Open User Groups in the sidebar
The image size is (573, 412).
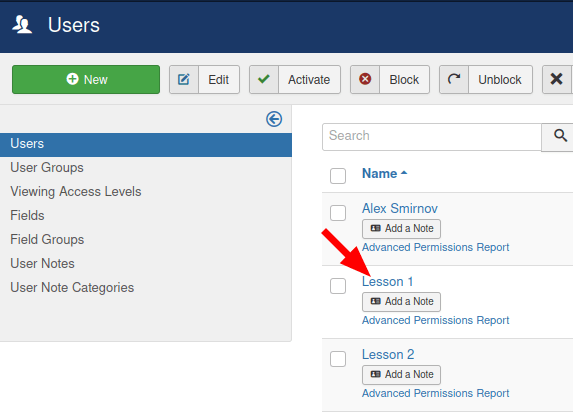pyautogui.click(x=47, y=168)
